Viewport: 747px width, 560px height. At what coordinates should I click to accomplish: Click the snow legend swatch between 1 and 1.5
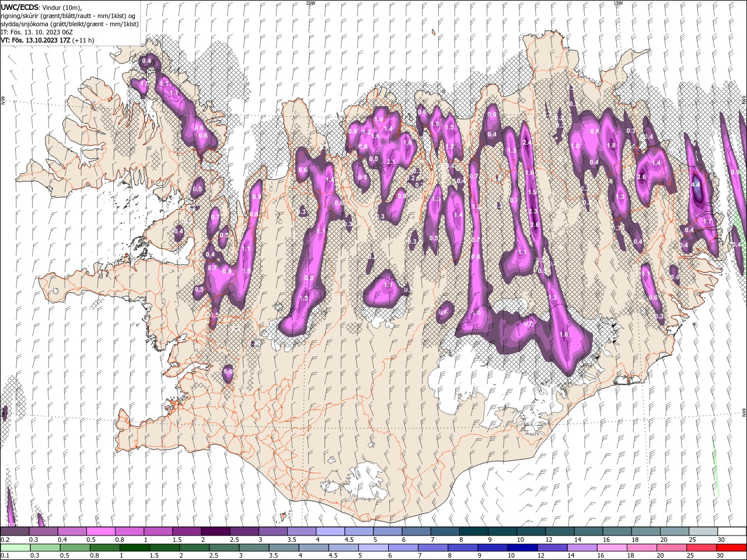point(158,531)
